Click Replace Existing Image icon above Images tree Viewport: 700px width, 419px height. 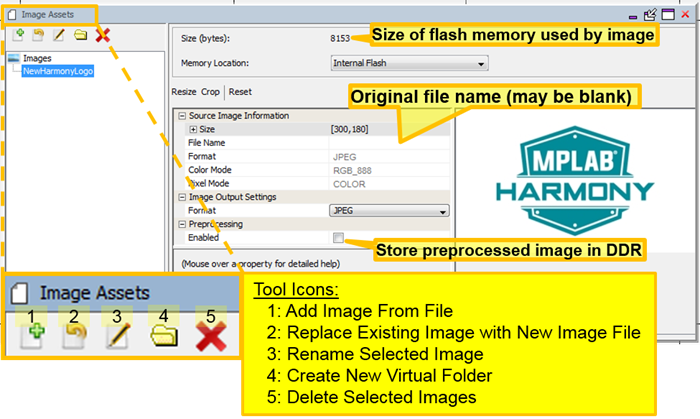(x=38, y=35)
